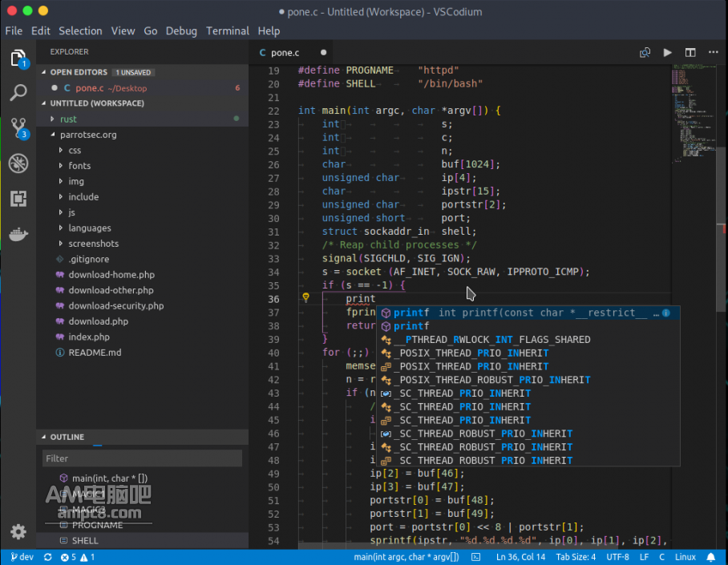Viewport: 728px width, 565px height.
Task: Open the Debug view in activity bar
Action: [18, 163]
